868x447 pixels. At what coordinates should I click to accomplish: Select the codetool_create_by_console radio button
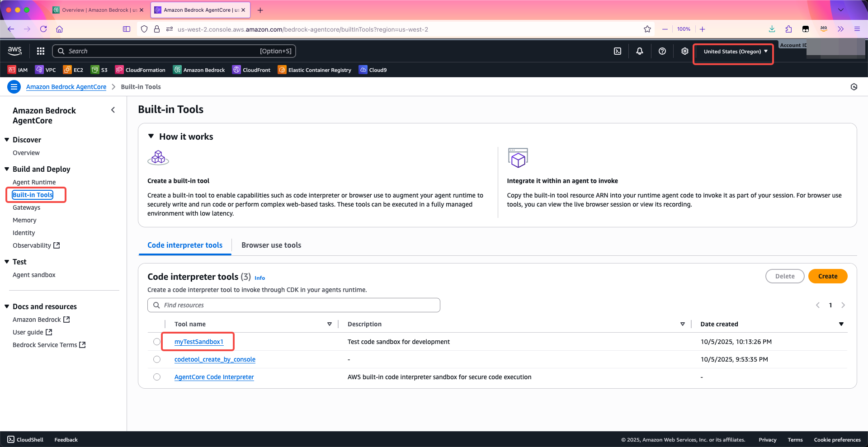157,359
